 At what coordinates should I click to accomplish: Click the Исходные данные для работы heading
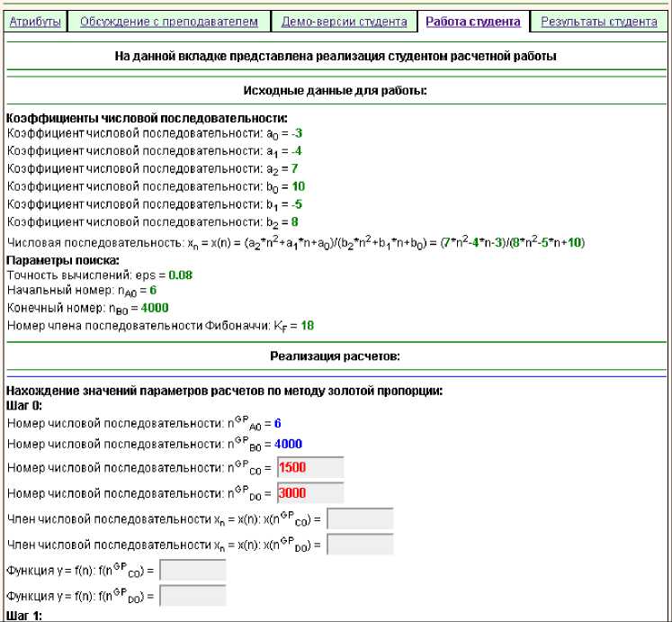click(x=336, y=90)
